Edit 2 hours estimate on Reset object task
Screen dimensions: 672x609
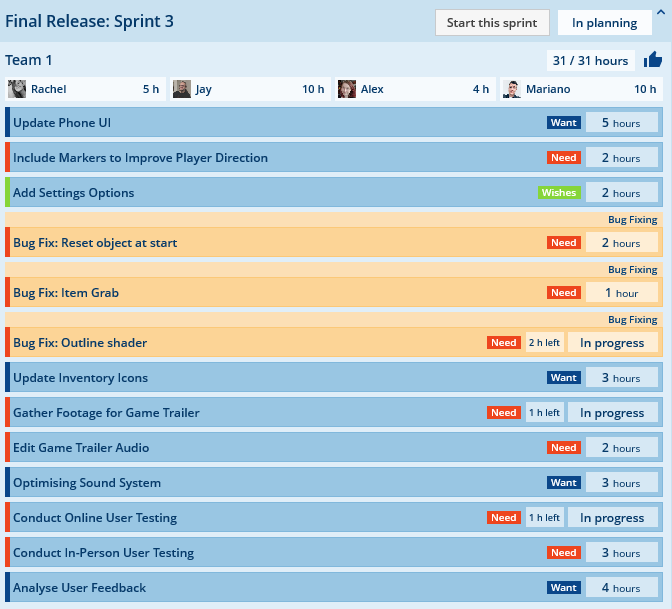(621, 243)
